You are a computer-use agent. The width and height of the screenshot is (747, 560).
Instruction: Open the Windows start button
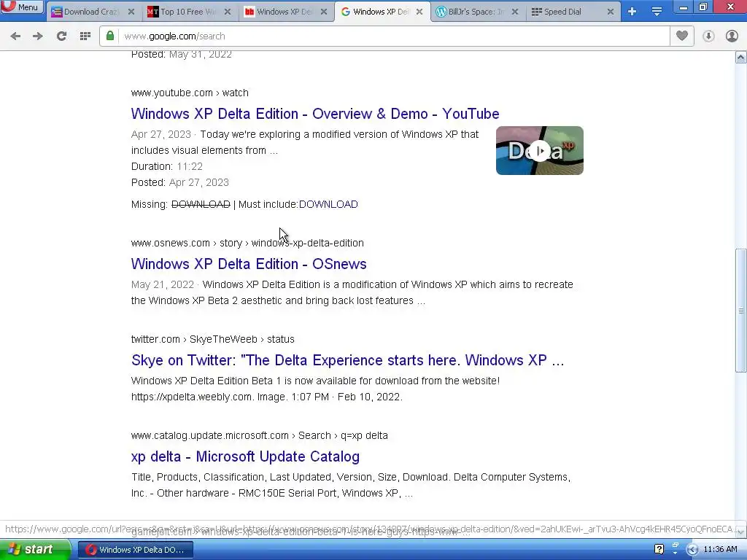click(x=34, y=550)
